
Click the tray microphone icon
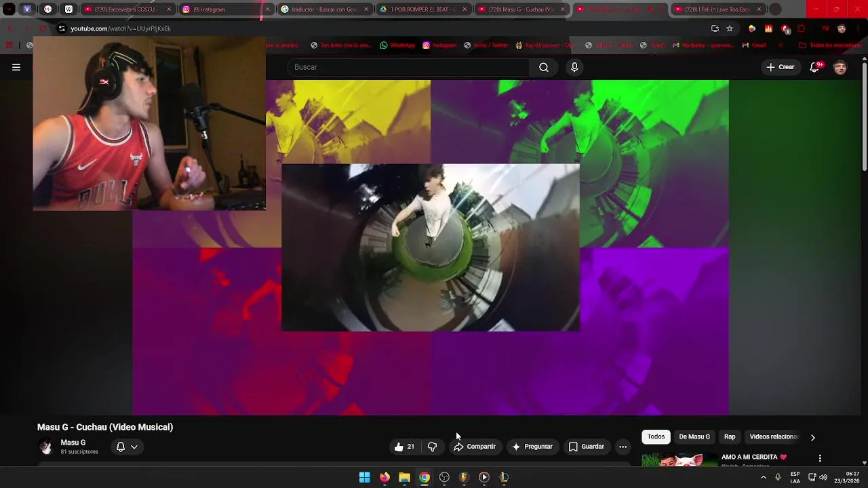point(778,477)
